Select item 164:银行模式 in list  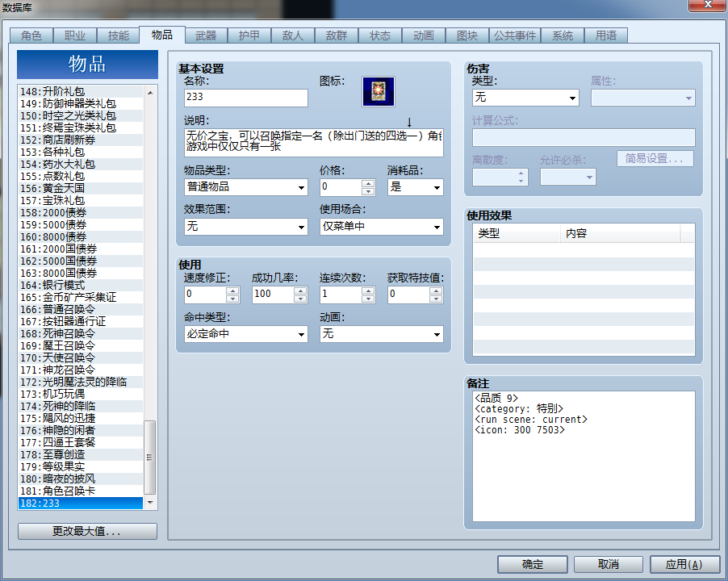[x=81, y=285]
